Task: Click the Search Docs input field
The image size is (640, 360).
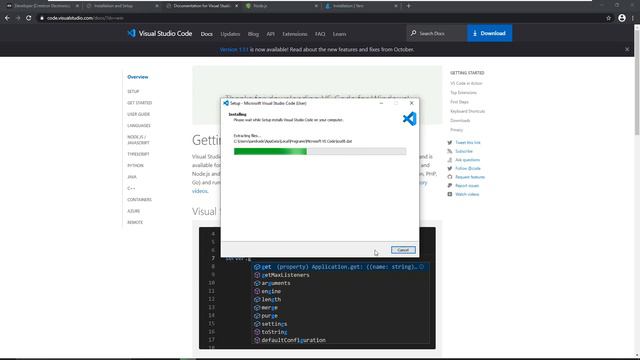Action: pyautogui.click(x=437, y=33)
